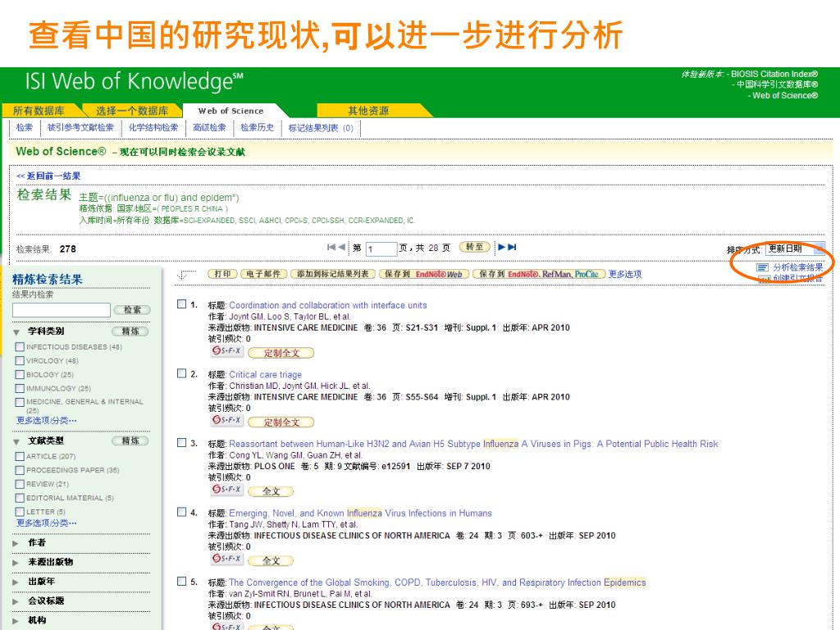Click the select-all arrow icon beside 打印
840x630 pixels.
pos(186,275)
